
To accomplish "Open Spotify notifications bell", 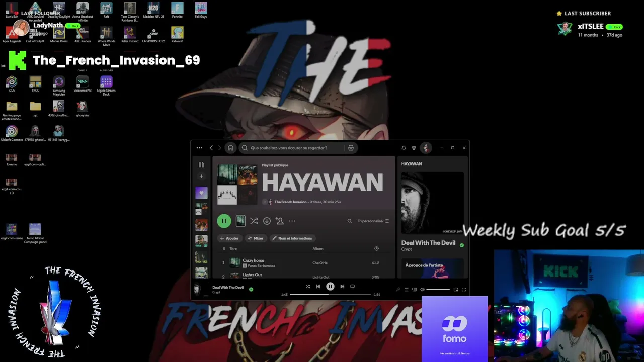I will (404, 148).
